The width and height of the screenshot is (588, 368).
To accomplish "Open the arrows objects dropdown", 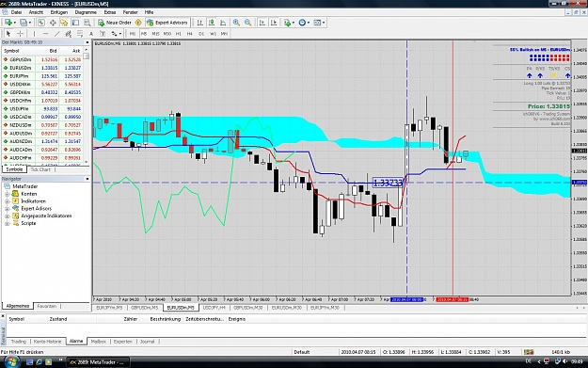I will point(117,34).
